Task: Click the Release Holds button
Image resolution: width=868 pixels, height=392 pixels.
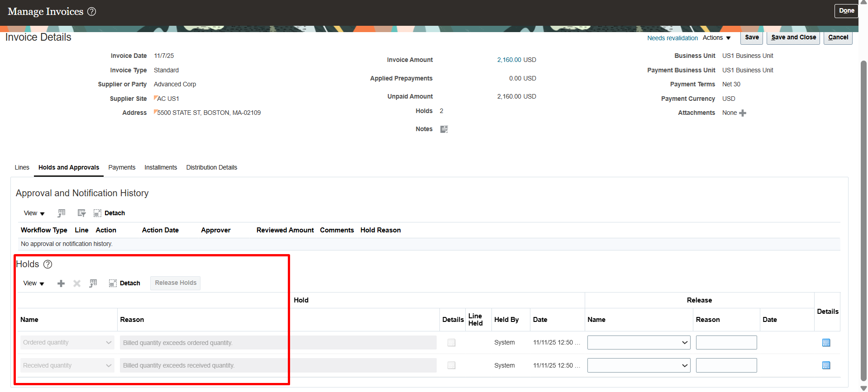Action: pos(176,283)
